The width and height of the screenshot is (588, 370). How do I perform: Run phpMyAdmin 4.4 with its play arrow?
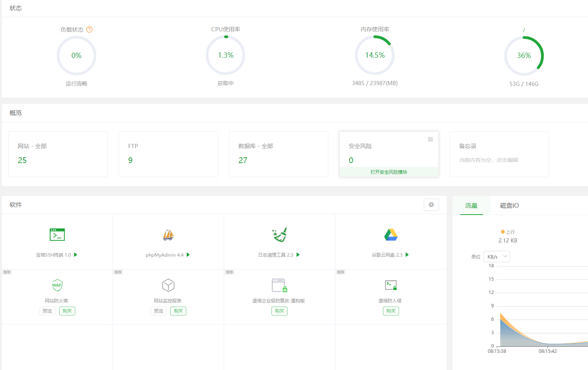pos(188,255)
